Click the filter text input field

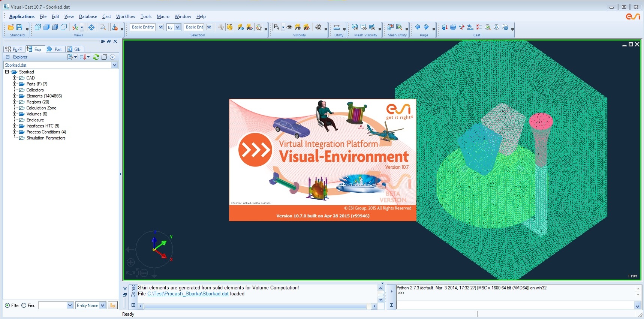(53, 306)
